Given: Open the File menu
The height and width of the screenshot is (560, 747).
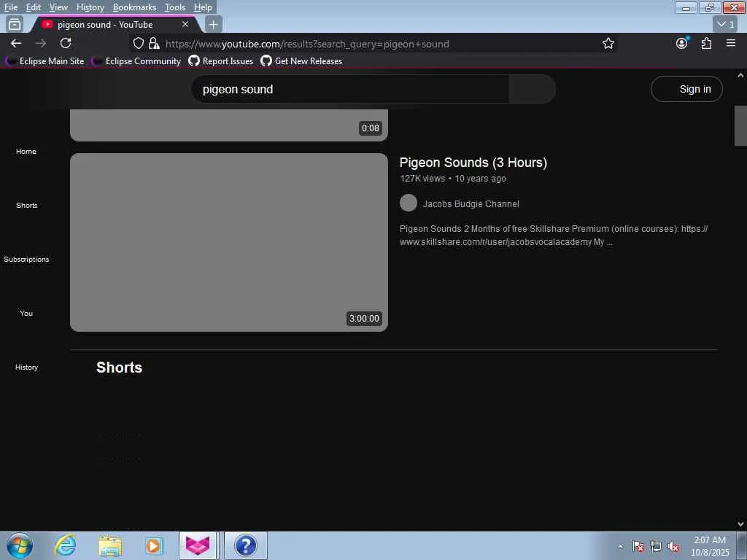Looking at the screenshot, I should point(10,7).
